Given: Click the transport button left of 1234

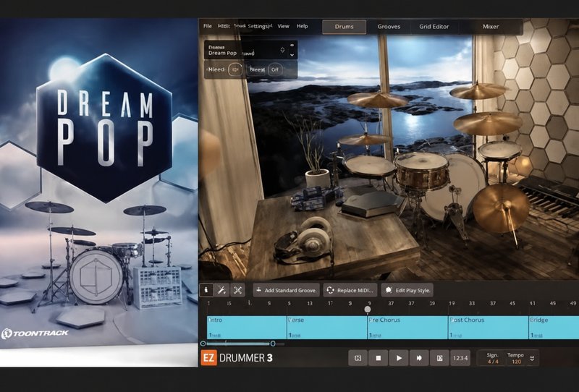Looking at the screenshot, I should pos(440,358).
